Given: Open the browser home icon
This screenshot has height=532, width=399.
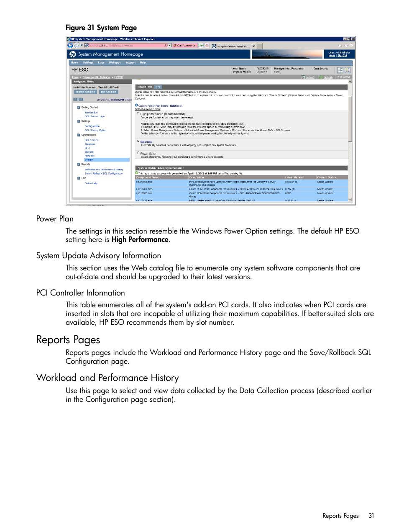Looking at the screenshot, I should (340, 46).
